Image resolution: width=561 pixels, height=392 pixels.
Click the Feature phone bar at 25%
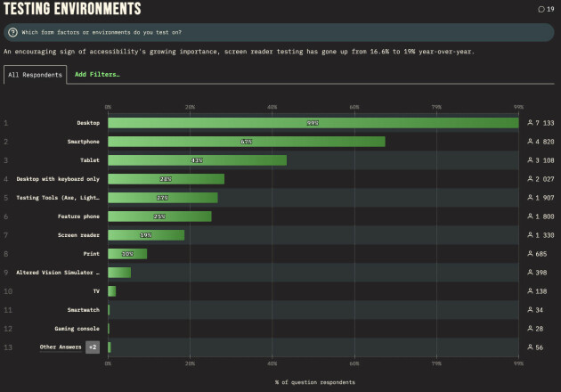pos(159,216)
